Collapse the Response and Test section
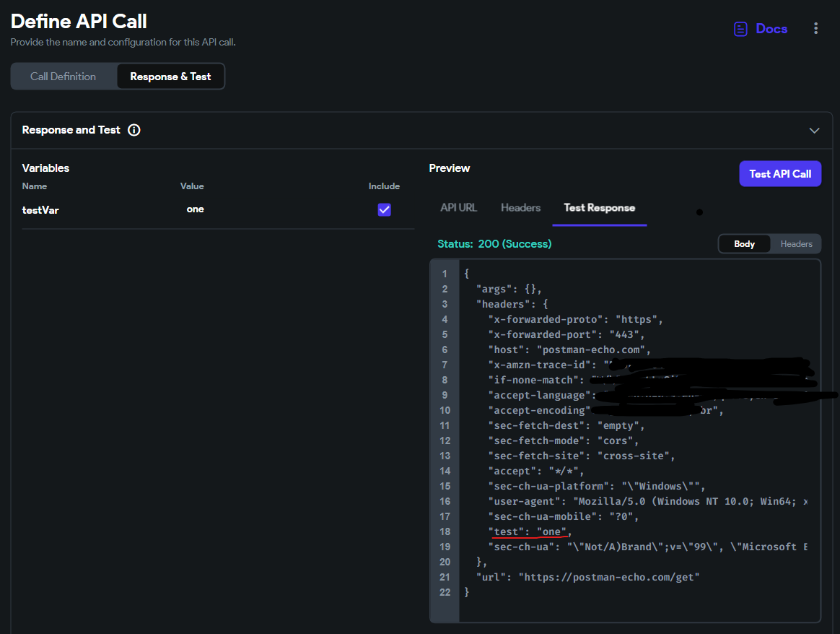Viewport: 840px width, 634px height. 814,131
